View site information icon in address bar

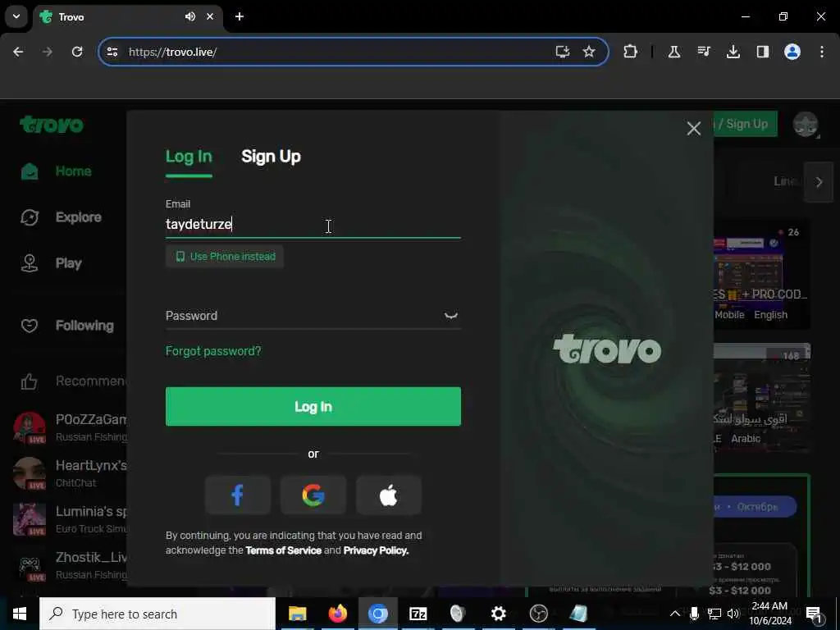point(112,52)
